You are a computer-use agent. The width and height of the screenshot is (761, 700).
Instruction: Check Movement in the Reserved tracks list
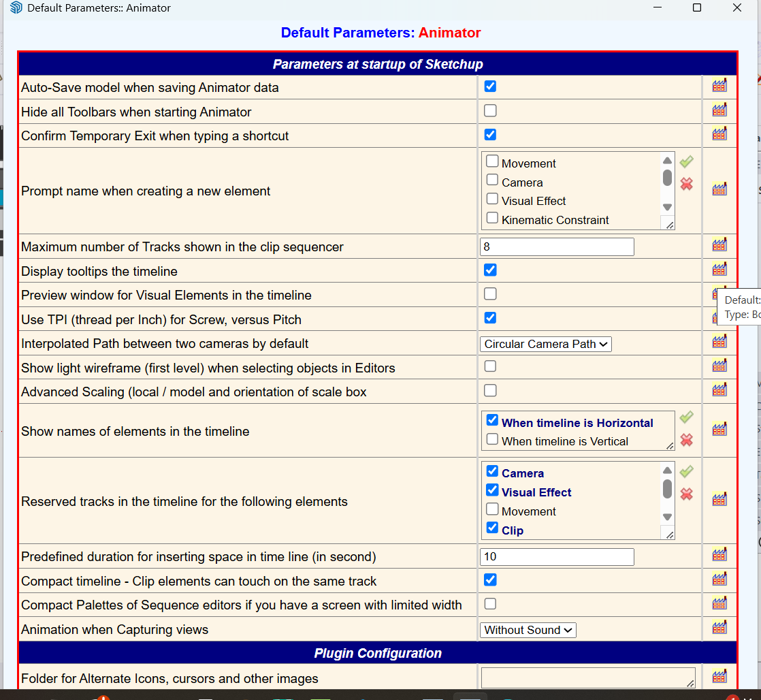point(492,509)
